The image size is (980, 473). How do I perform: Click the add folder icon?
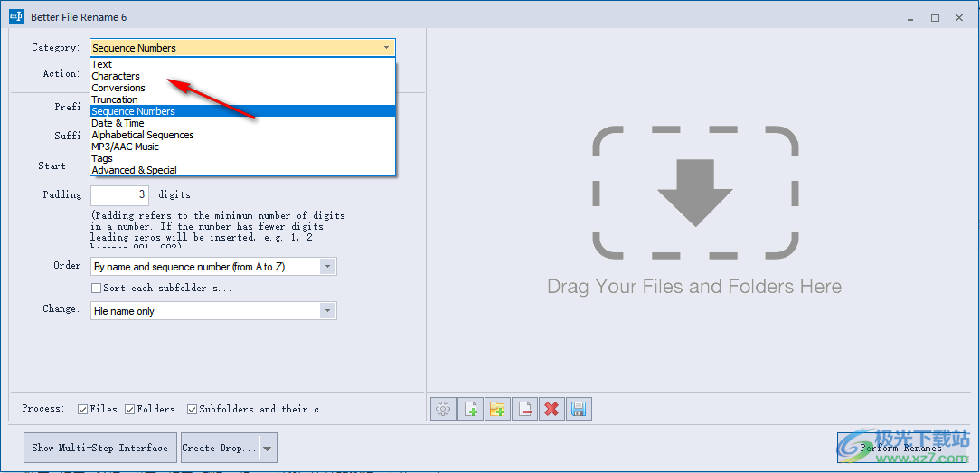pos(497,410)
